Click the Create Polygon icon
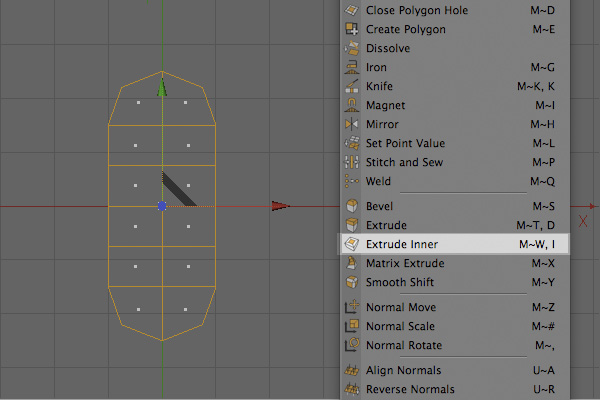 [x=352, y=29]
